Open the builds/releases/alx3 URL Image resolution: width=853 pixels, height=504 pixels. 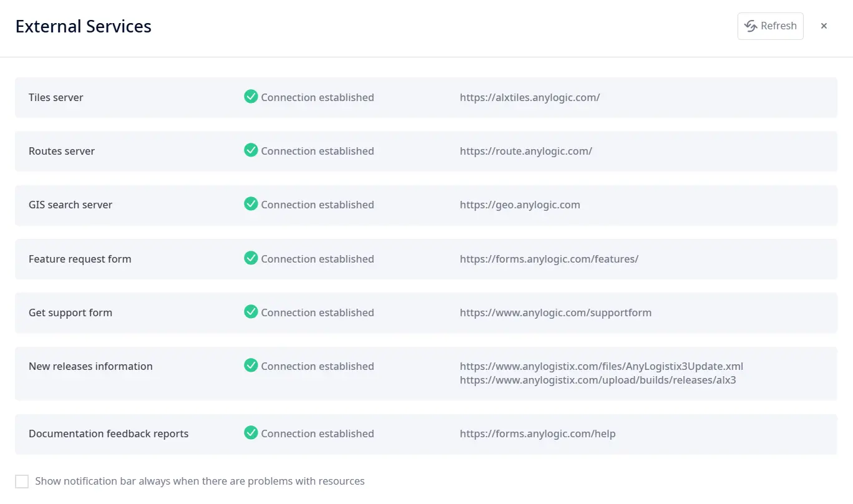tap(597, 379)
